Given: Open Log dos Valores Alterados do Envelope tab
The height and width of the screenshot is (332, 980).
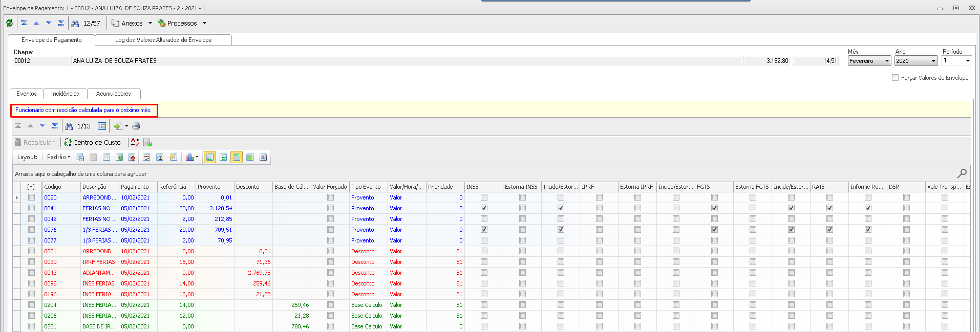Looking at the screenshot, I should [x=163, y=40].
